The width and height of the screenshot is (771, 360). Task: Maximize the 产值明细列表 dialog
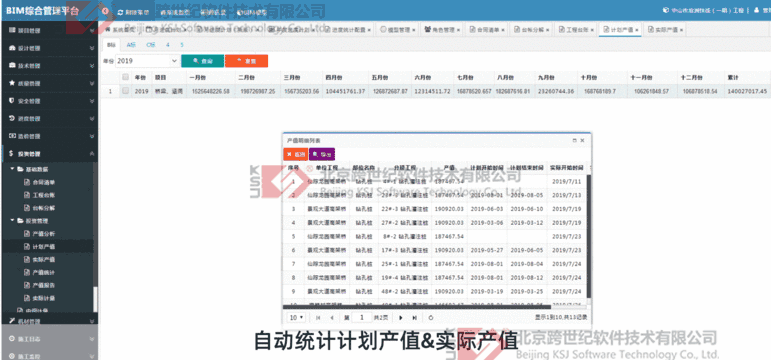tap(575, 140)
